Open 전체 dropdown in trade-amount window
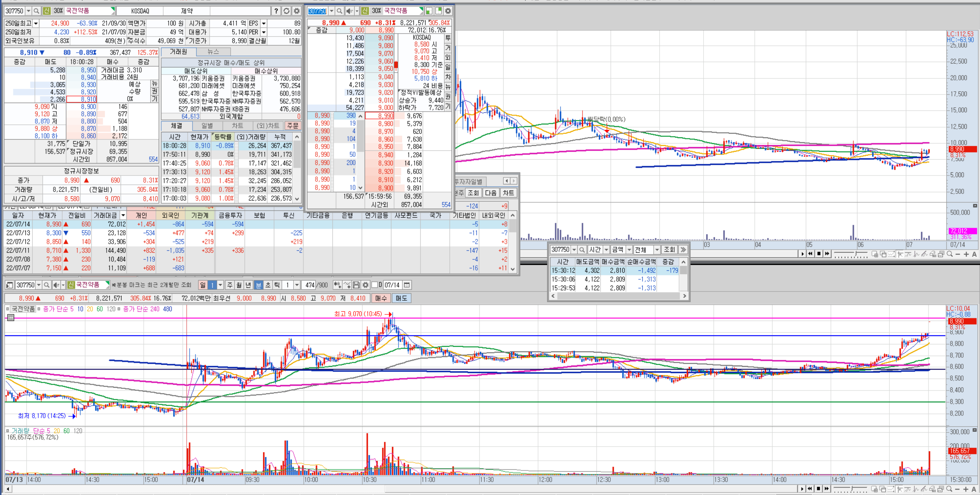 pos(657,250)
